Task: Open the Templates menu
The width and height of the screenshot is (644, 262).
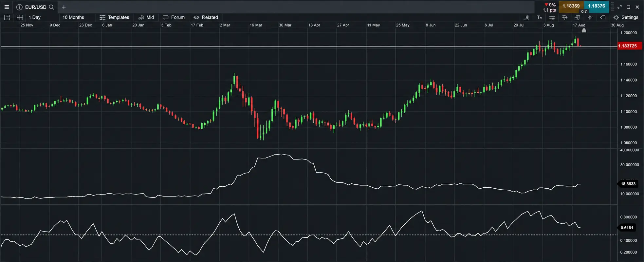Action: (114, 17)
